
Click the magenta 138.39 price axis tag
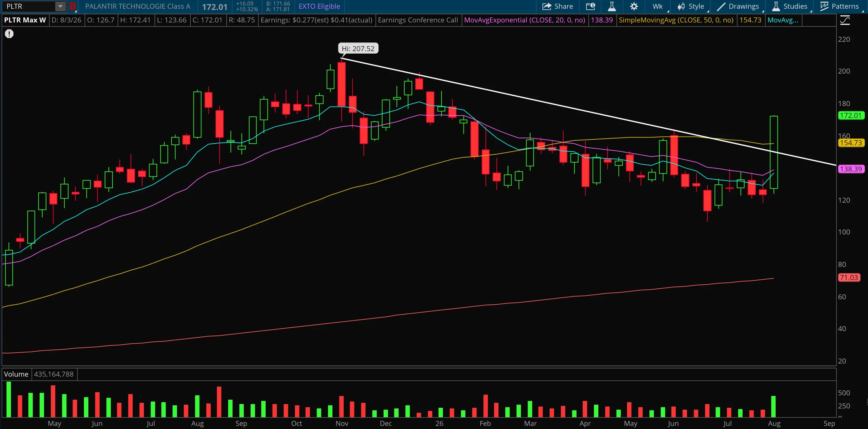pyautogui.click(x=851, y=169)
